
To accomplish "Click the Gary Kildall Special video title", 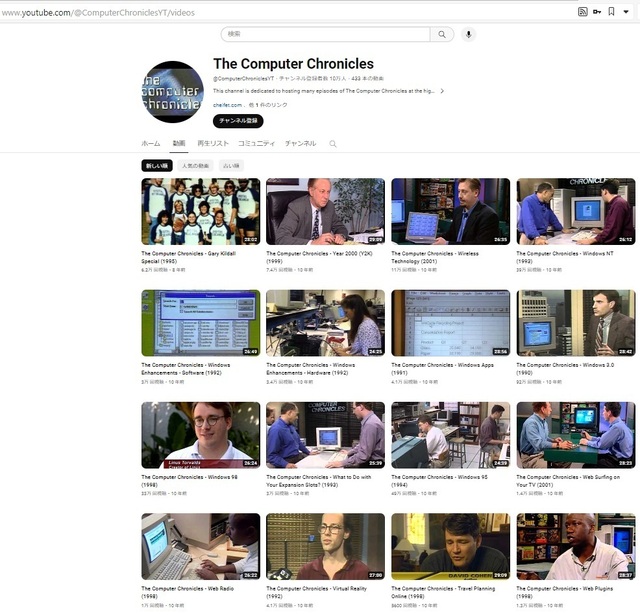I will point(189,258).
